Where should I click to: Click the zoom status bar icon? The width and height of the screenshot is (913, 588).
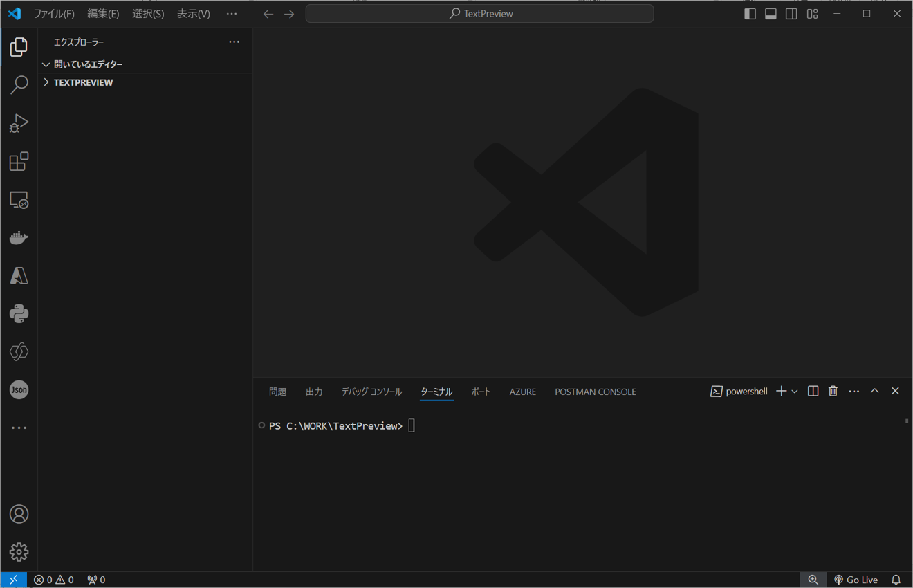pos(813,580)
